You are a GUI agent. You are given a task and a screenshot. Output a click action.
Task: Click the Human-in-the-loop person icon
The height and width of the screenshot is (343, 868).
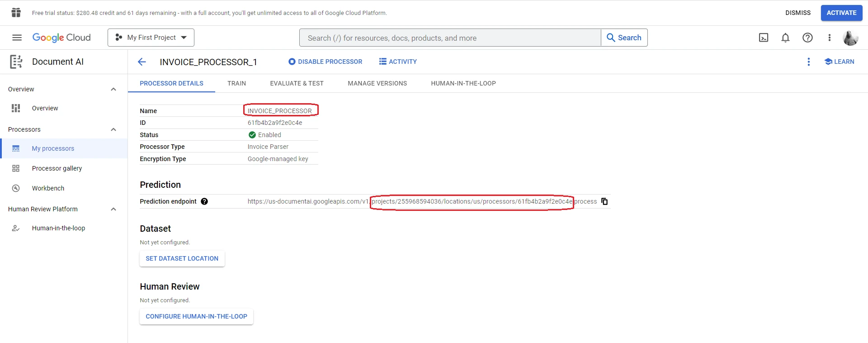16,228
